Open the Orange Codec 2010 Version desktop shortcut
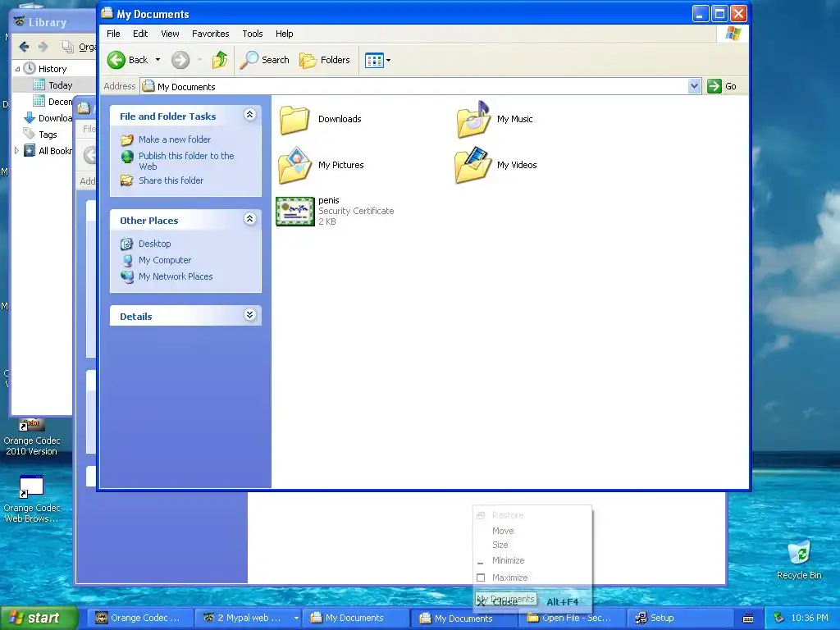Image resolution: width=840 pixels, height=630 pixels. click(32, 436)
